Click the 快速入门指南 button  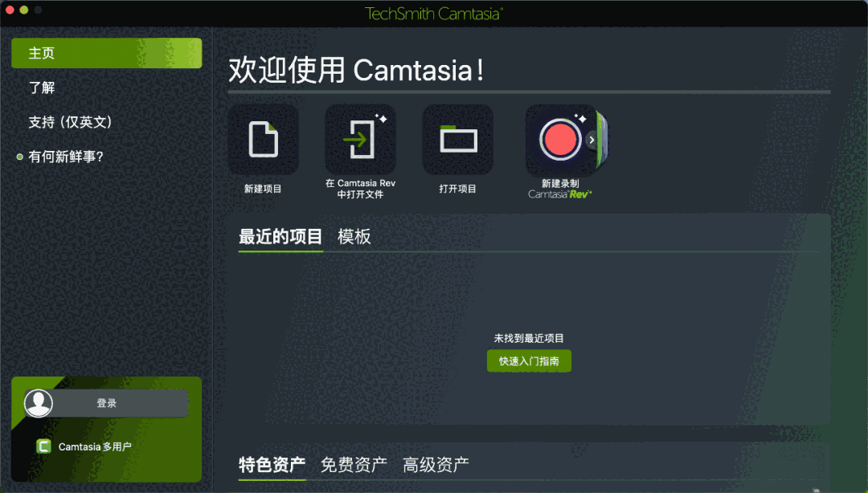(x=529, y=361)
